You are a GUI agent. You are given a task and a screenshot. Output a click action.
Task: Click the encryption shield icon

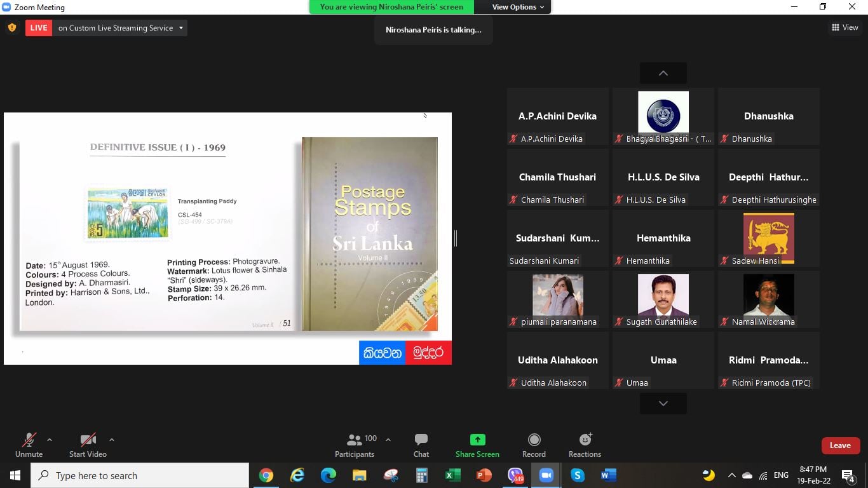11,28
